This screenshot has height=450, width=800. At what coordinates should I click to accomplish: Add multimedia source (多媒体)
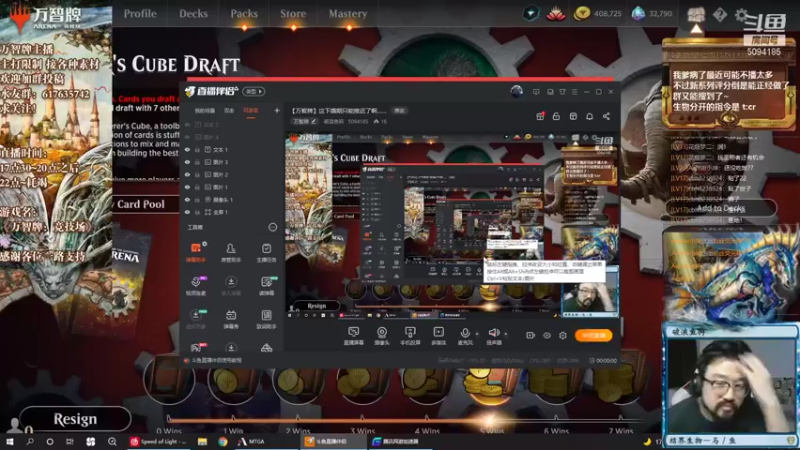(438, 336)
